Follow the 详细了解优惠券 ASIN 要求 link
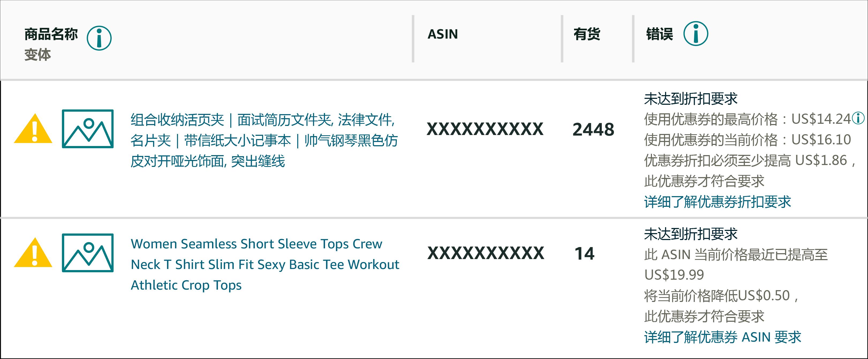 (722, 337)
